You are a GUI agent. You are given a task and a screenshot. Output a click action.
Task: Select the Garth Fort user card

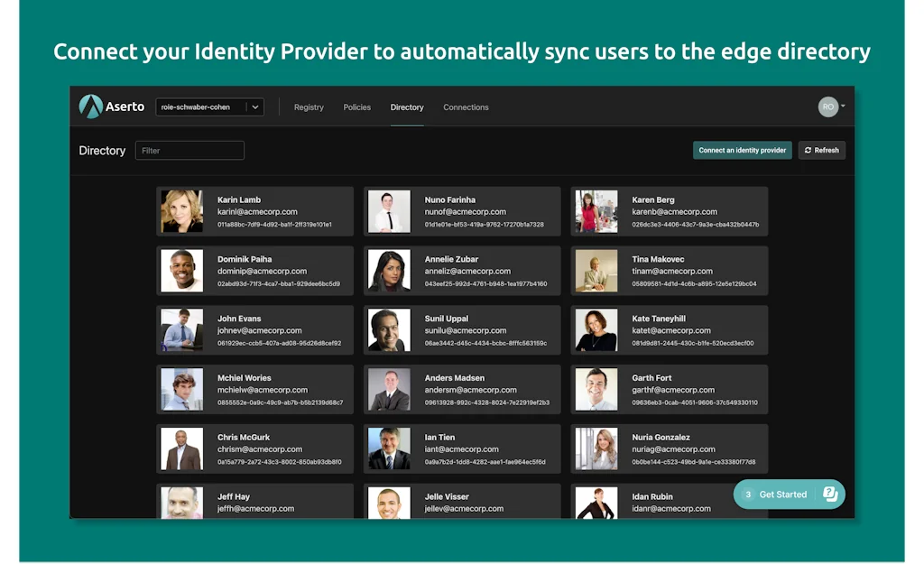[x=669, y=390]
